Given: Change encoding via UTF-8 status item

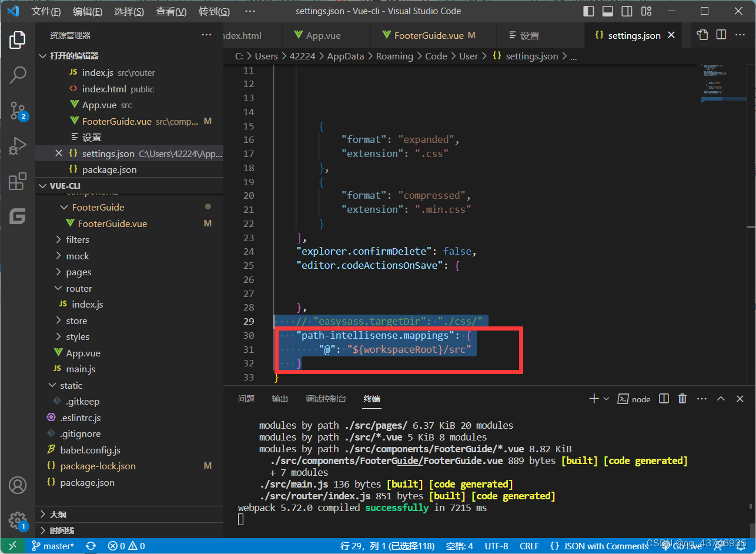Looking at the screenshot, I should (496, 546).
